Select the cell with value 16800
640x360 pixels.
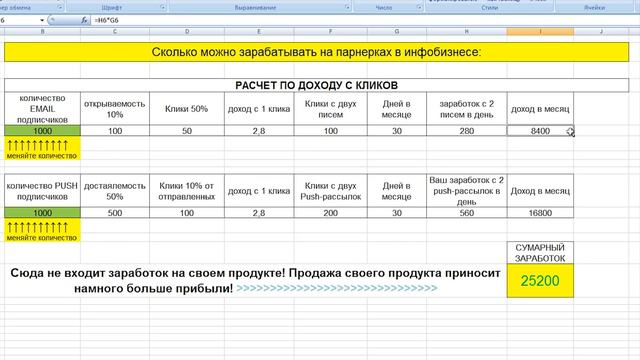540,213
